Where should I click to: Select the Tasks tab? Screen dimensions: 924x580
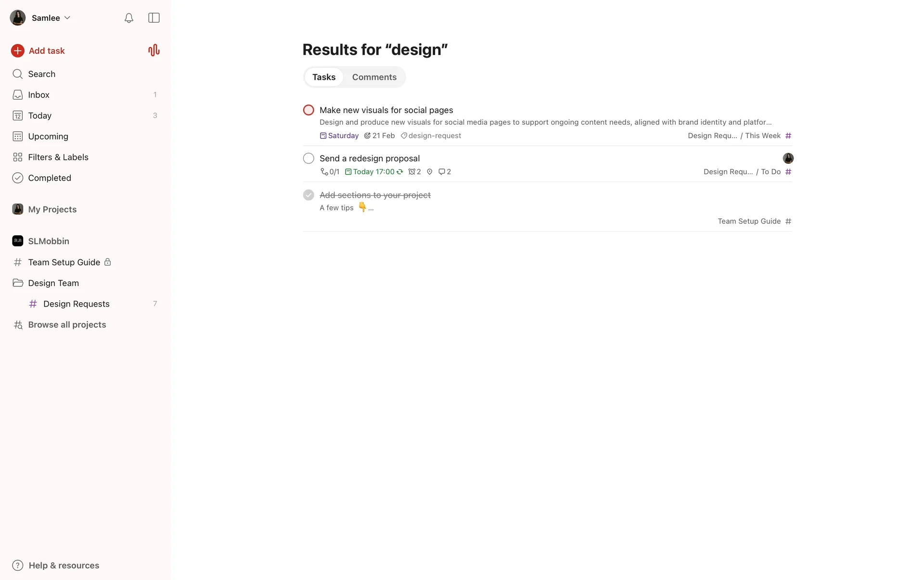coord(324,77)
